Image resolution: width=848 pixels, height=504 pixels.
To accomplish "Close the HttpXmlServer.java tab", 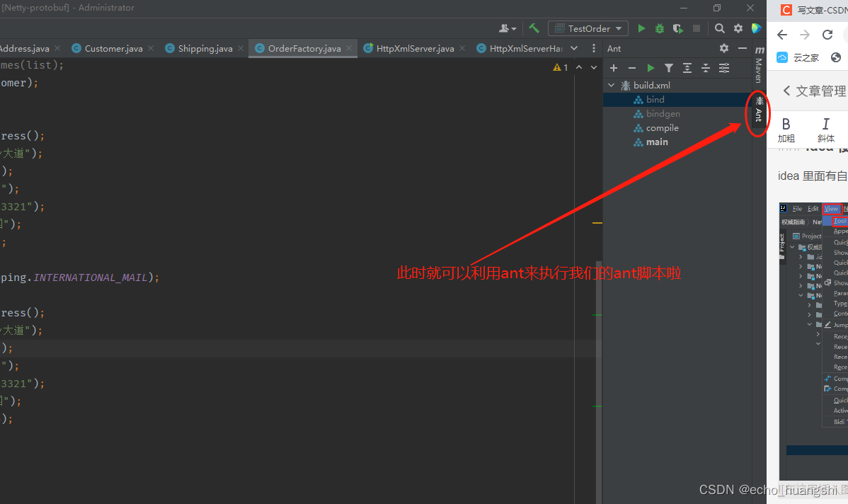I will [x=462, y=48].
